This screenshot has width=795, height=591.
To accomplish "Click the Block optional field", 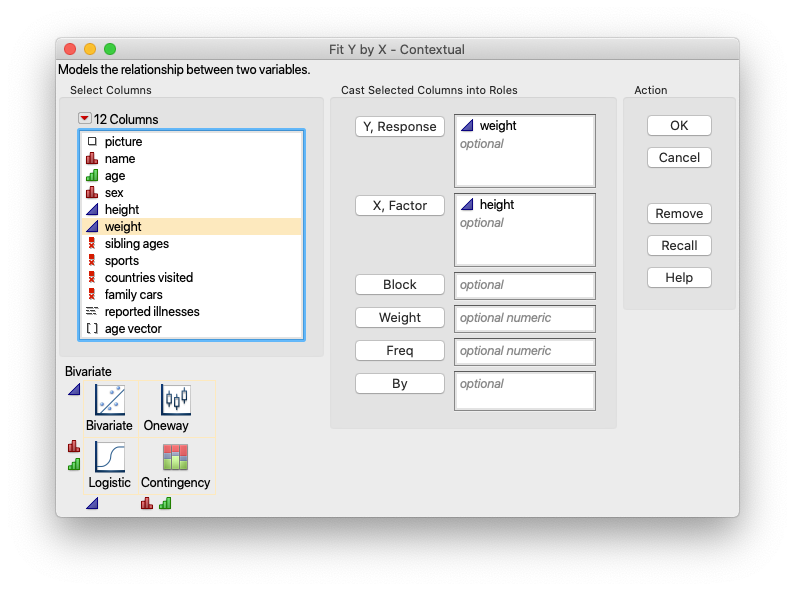I will coord(525,285).
